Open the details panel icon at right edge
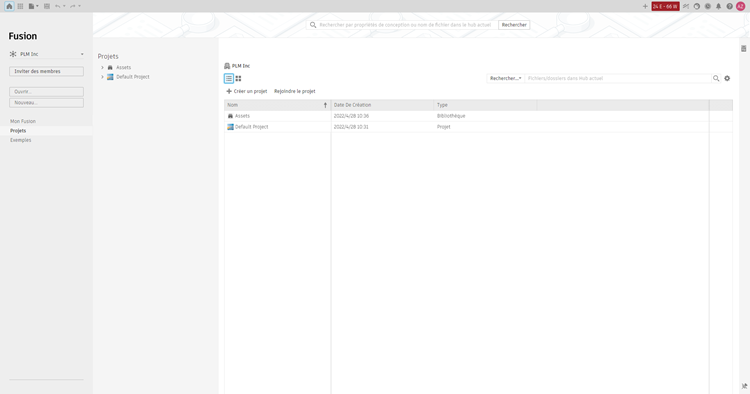This screenshot has width=750, height=394. (743, 48)
